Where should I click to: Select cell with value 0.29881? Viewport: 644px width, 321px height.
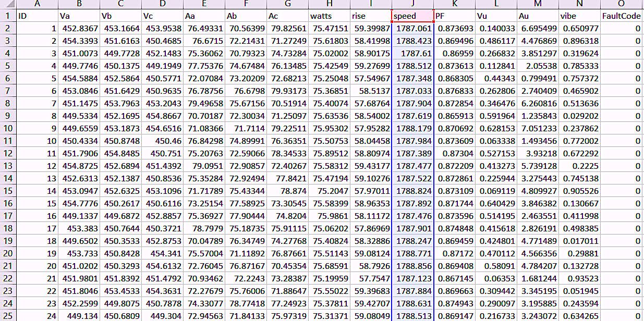click(x=579, y=253)
